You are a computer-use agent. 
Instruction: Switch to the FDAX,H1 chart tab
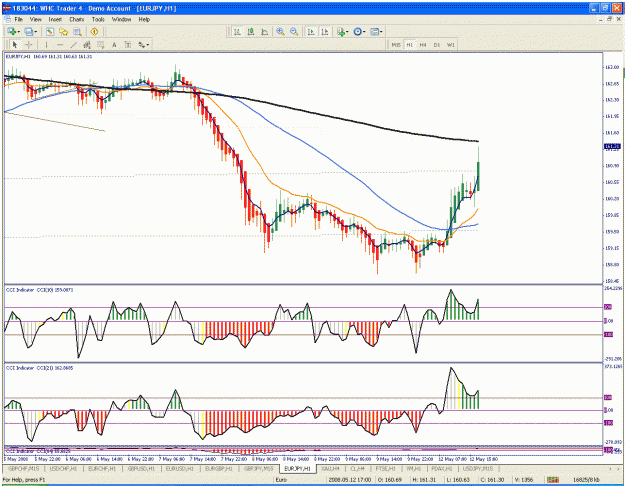point(441,468)
